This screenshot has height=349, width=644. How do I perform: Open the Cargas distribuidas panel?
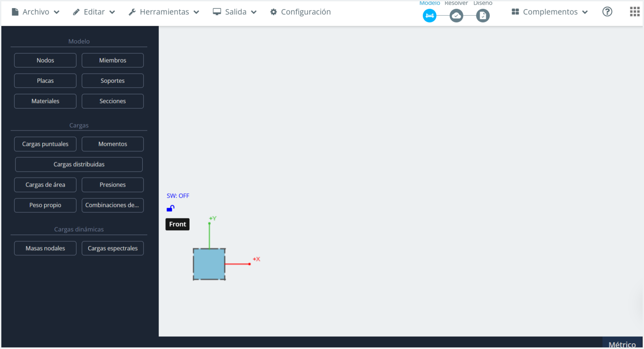click(x=79, y=164)
